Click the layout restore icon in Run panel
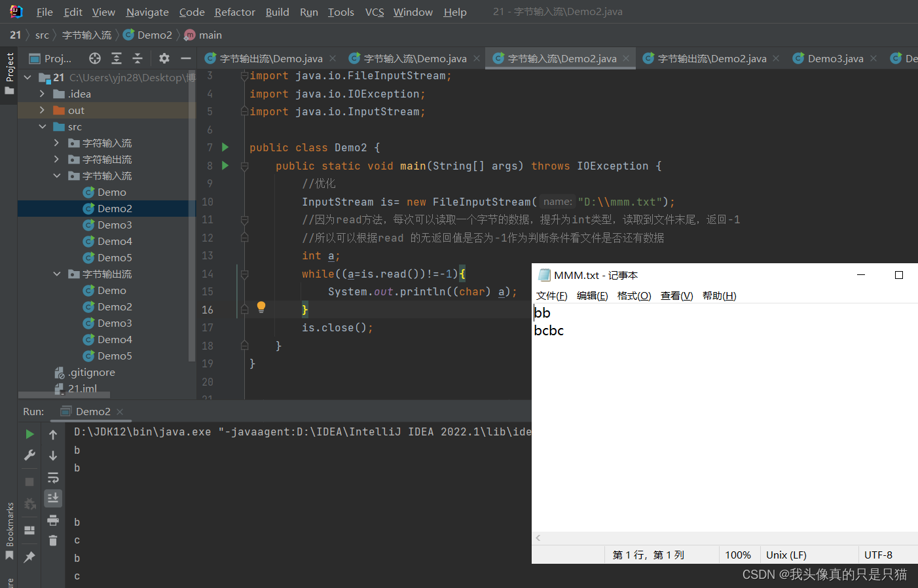 (x=29, y=530)
